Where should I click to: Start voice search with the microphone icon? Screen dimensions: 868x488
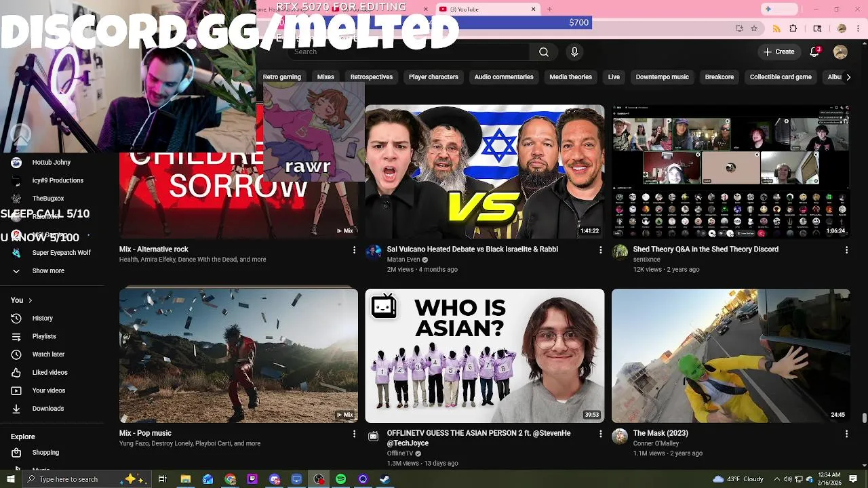tap(574, 52)
